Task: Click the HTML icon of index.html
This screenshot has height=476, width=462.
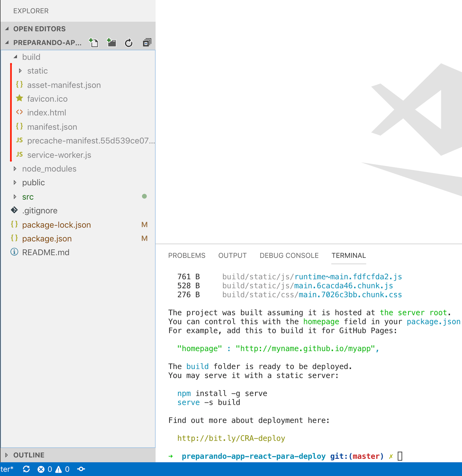Action: coord(19,112)
